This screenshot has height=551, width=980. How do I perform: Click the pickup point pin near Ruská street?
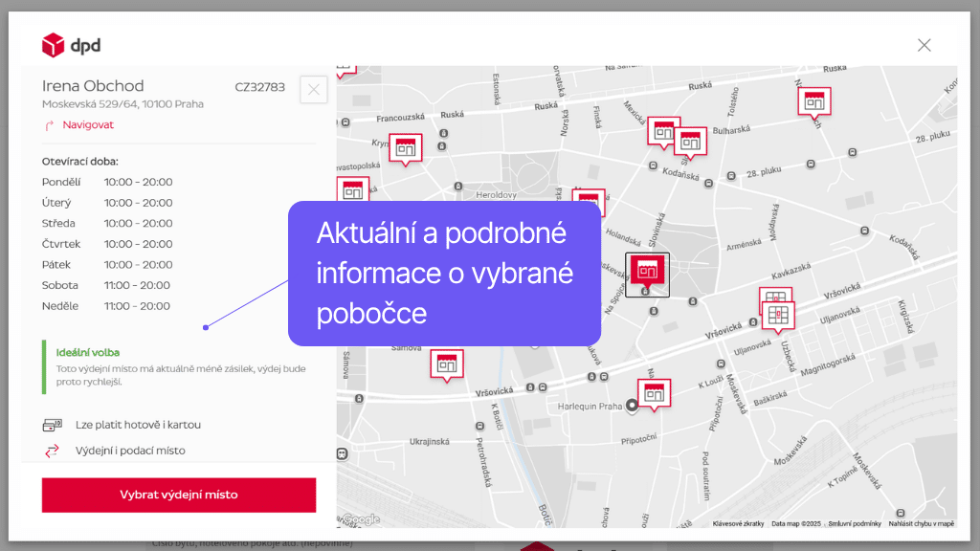814,99
